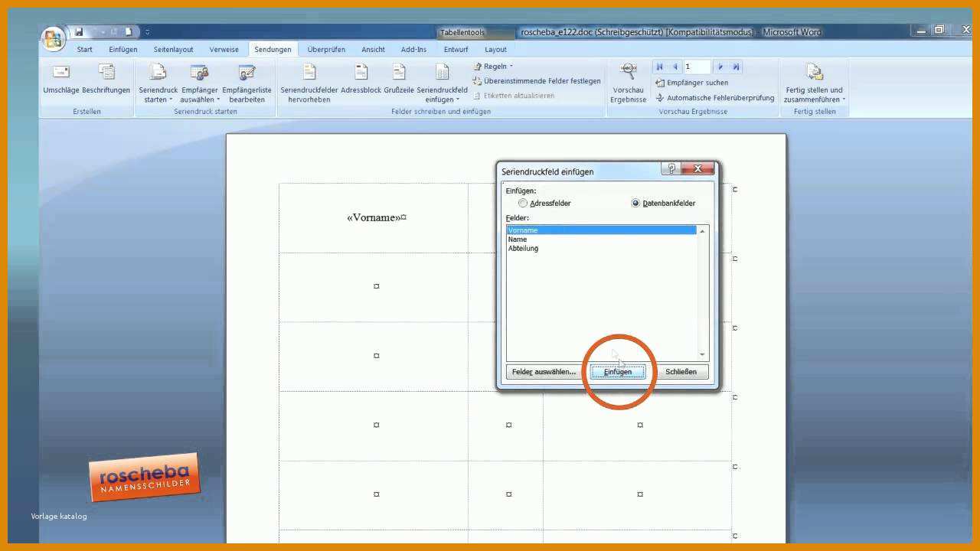Click the Schließen button
This screenshot has height=551, width=980.
point(681,372)
